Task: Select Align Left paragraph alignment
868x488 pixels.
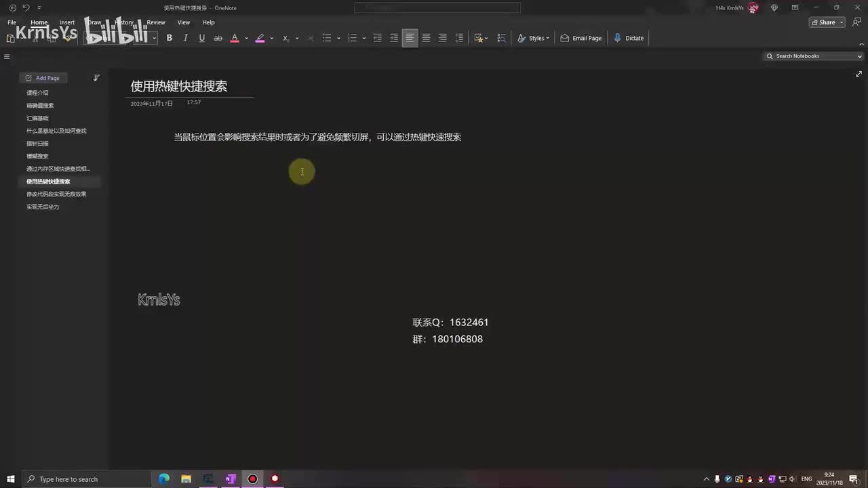Action: (410, 38)
